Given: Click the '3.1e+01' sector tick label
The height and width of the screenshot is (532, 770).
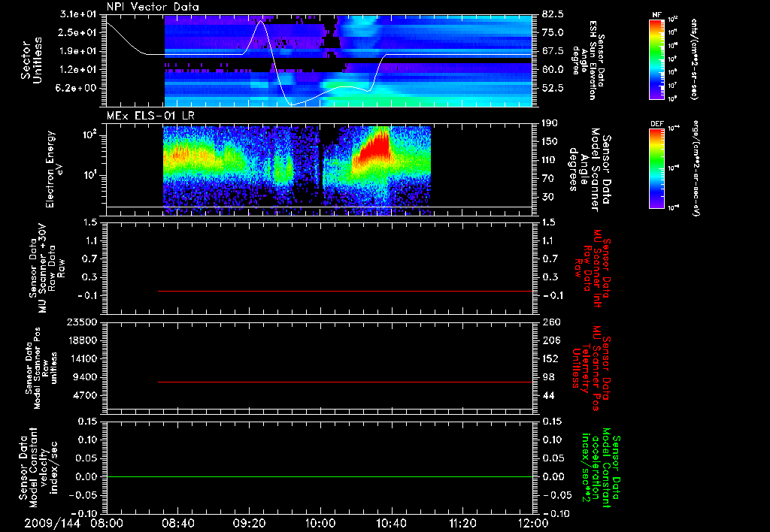Looking at the screenshot, I should point(78,14).
